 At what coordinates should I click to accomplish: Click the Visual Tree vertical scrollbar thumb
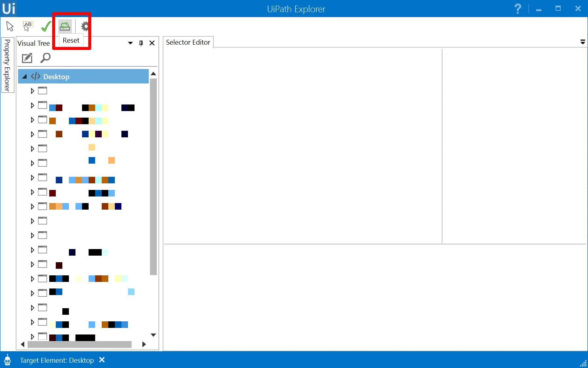point(153,177)
